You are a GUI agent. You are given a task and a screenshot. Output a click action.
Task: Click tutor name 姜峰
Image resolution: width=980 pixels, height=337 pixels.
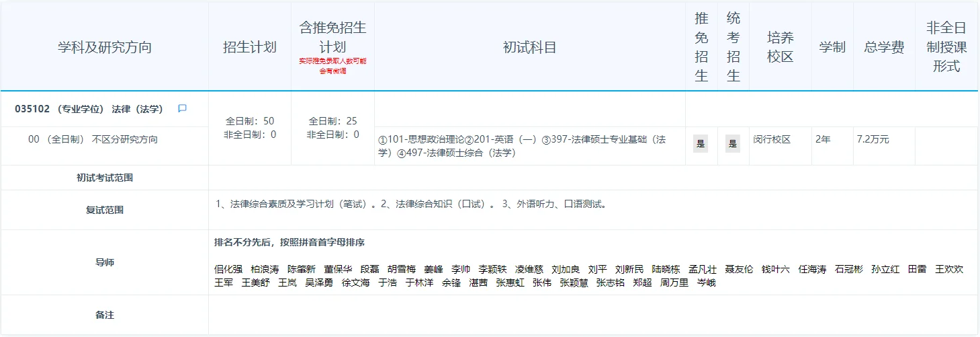tap(433, 269)
